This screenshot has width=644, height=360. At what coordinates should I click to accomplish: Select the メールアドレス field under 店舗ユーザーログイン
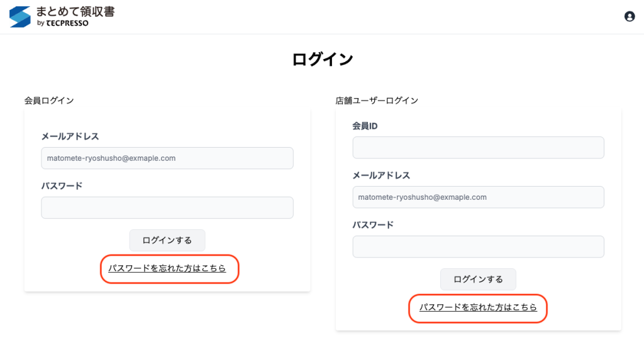(478, 197)
